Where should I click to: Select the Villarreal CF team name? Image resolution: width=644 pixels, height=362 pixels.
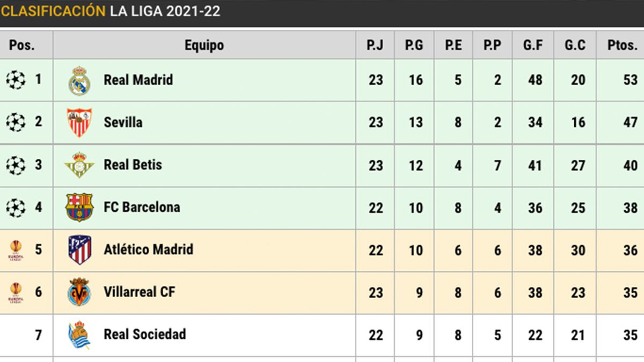tap(140, 292)
